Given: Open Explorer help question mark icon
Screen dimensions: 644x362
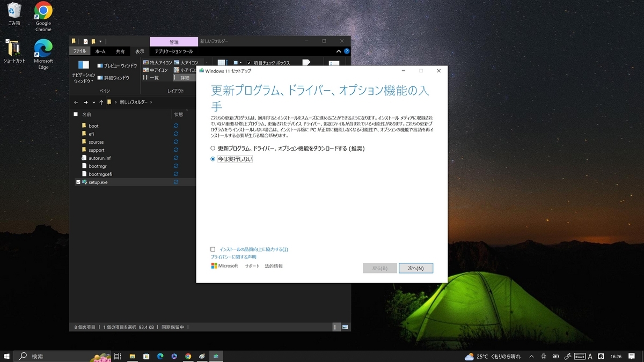Looking at the screenshot, I should 346,51.
